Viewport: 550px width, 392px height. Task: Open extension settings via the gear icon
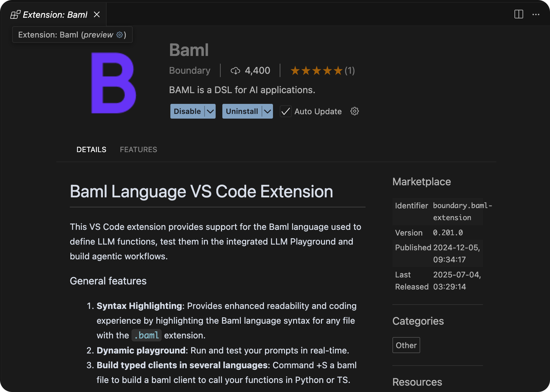pos(354,111)
